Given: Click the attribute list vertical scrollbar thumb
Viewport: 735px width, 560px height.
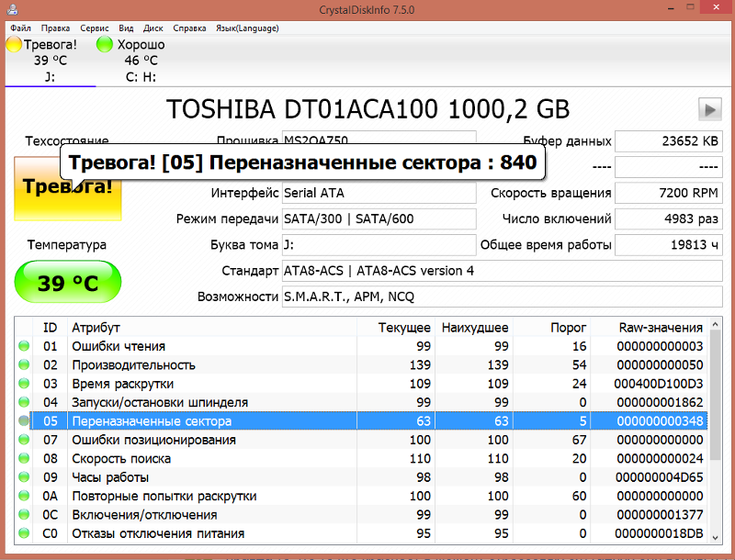Looking at the screenshot, I should pyautogui.click(x=716, y=394).
